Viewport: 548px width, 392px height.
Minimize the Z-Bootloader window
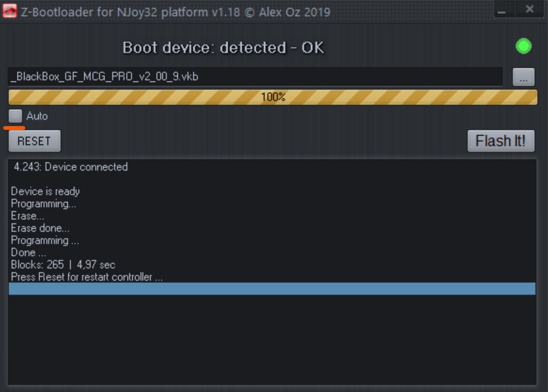click(502, 9)
